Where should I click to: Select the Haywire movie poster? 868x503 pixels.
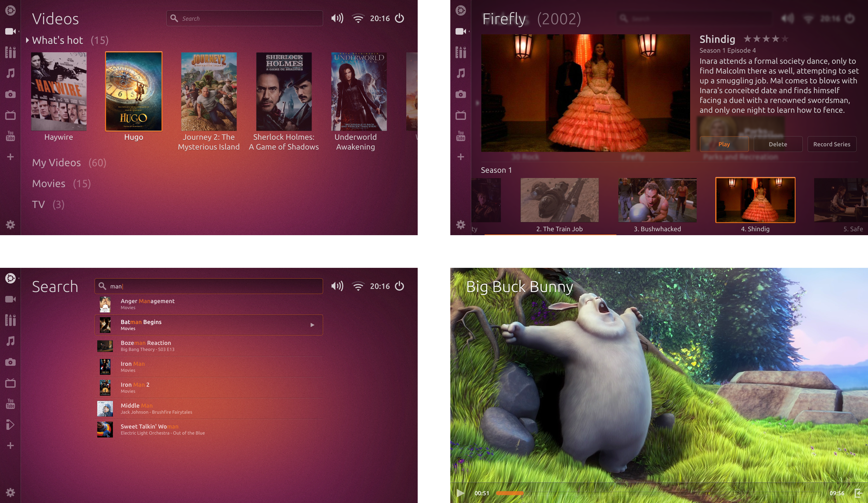pos(58,91)
